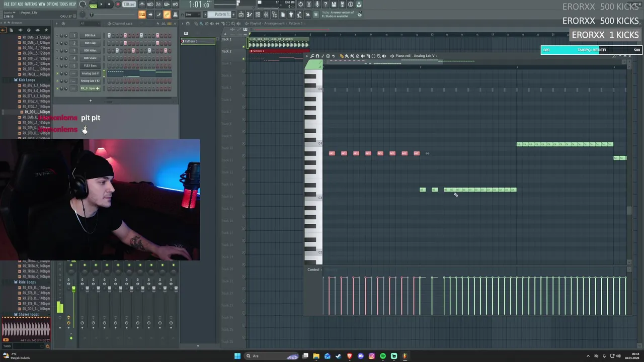Select Pattern 1 in the picker list
The height and width of the screenshot is (362, 644).
pos(198,41)
